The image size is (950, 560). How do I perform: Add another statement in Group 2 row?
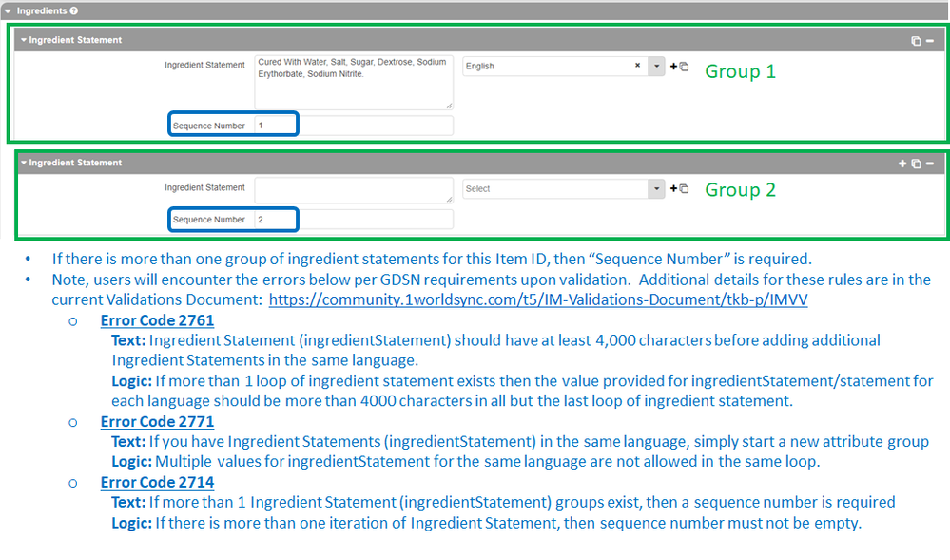(x=674, y=189)
